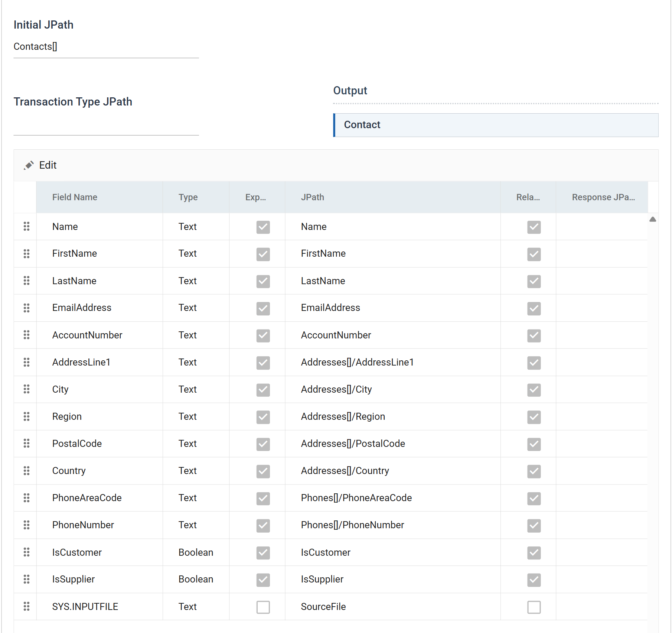Click the drag handle for City row

[26, 389]
